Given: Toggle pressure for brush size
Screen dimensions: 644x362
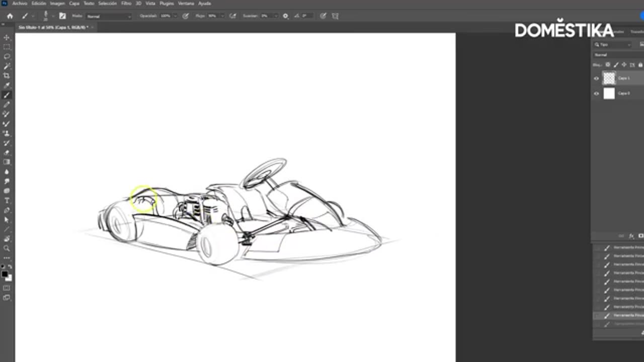Looking at the screenshot, I should [x=323, y=16].
